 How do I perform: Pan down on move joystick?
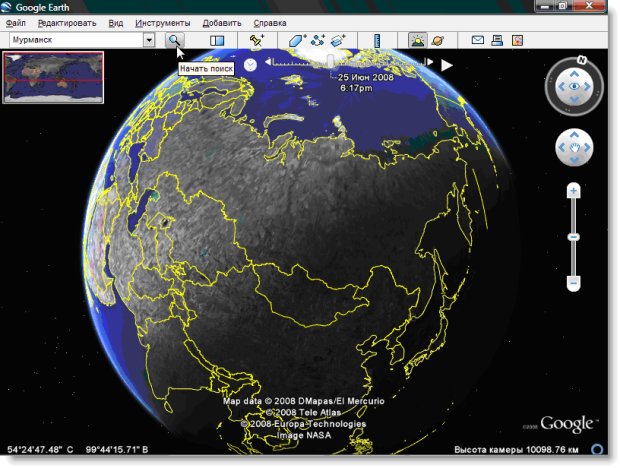(574, 160)
